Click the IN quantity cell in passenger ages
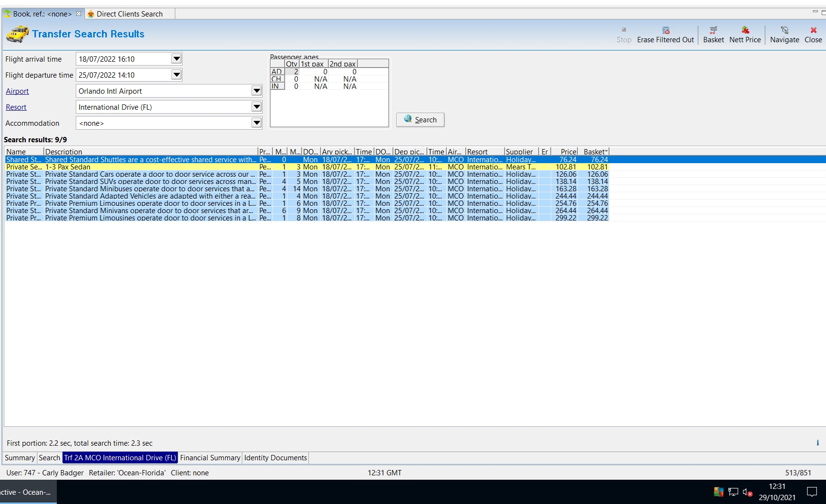 click(292, 86)
